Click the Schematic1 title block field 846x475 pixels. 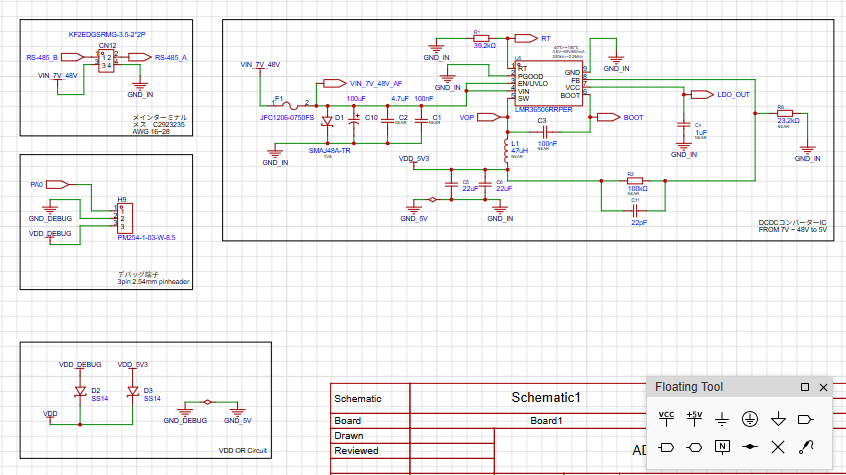click(x=545, y=398)
